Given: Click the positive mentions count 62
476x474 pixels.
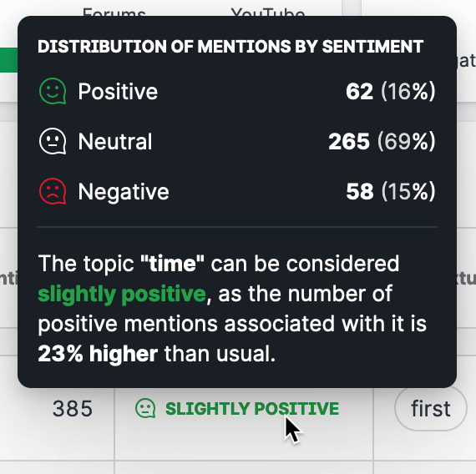Looking at the screenshot, I should tap(359, 91).
